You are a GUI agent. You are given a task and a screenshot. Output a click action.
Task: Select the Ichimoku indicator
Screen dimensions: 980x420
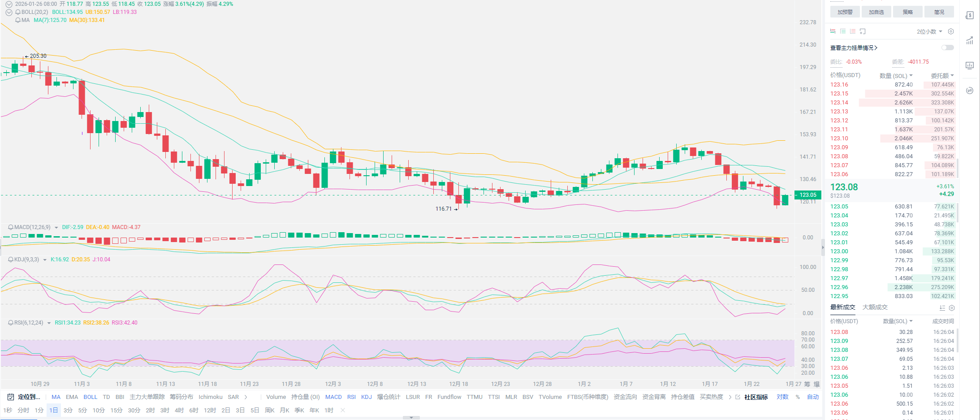pos(210,397)
